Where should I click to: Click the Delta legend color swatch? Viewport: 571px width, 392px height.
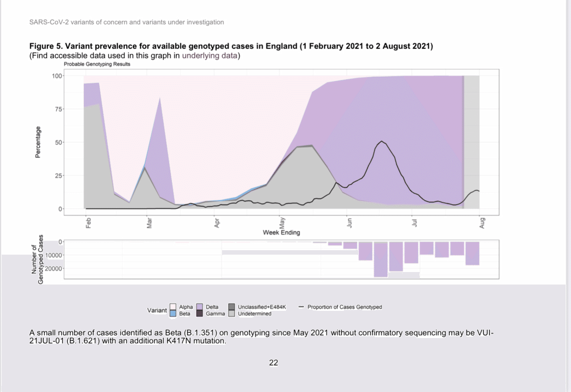click(x=200, y=307)
